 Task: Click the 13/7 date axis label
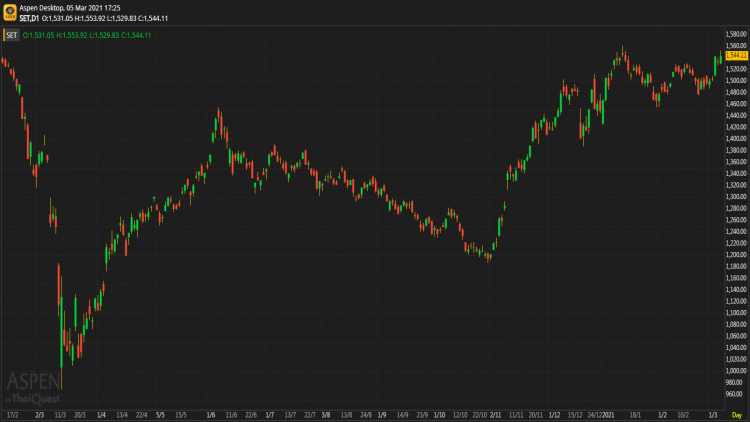[x=290, y=415]
